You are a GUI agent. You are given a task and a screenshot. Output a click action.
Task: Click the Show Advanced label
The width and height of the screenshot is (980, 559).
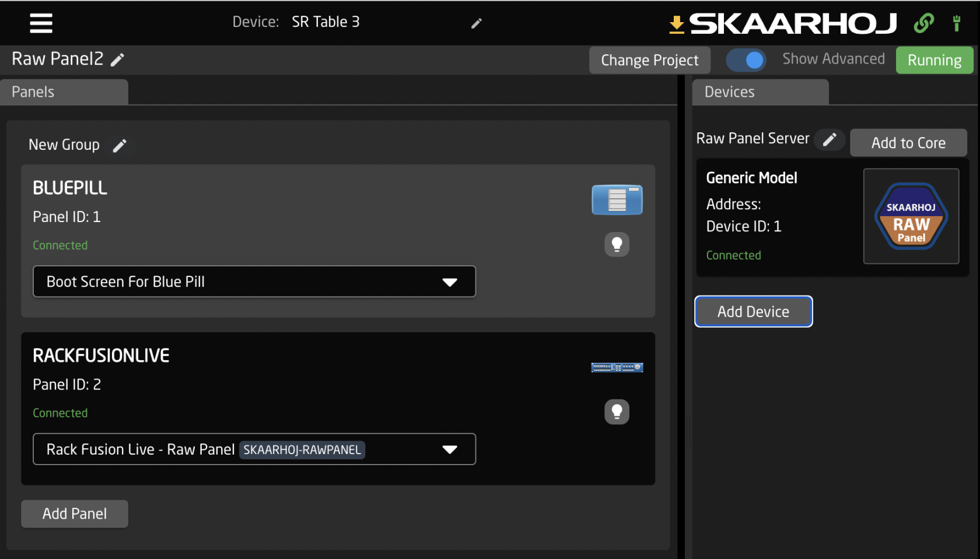coord(833,59)
